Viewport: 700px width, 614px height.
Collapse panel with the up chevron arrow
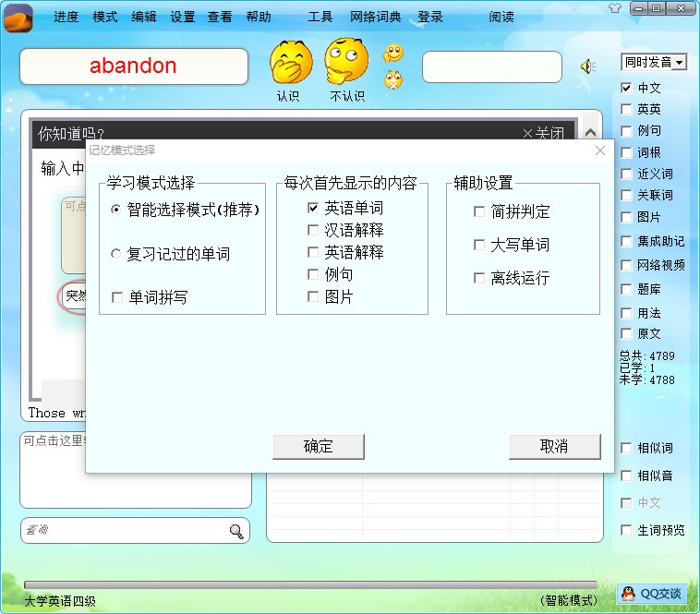(x=590, y=133)
